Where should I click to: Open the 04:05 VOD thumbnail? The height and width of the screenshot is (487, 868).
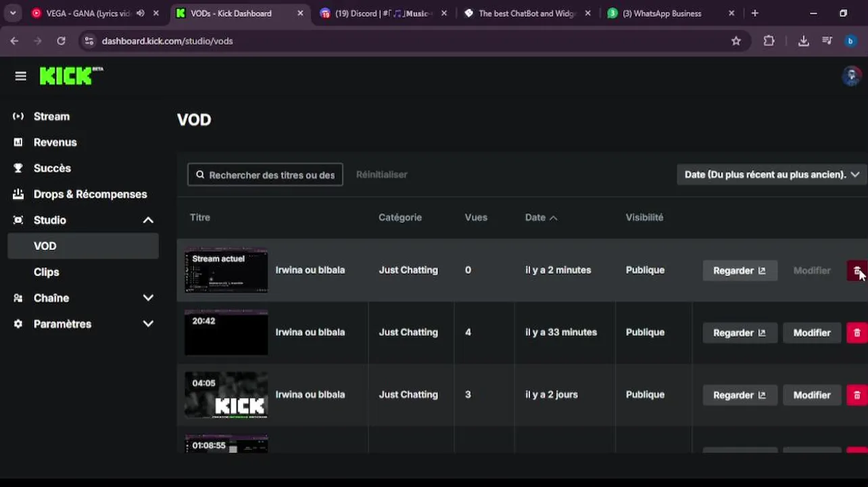point(226,395)
